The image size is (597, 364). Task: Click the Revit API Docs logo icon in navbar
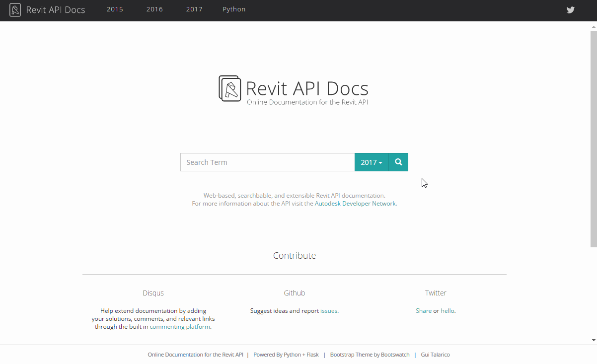[x=15, y=9]
